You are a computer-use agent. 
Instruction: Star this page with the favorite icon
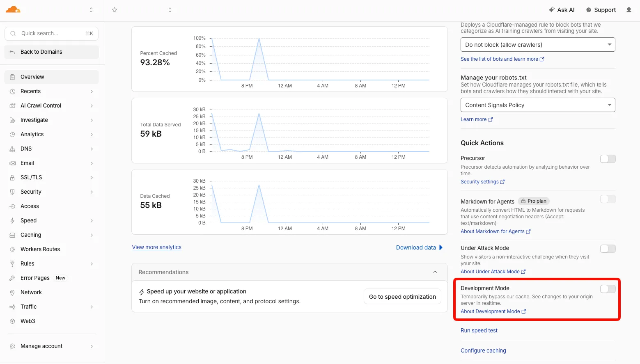coord(115,10)
